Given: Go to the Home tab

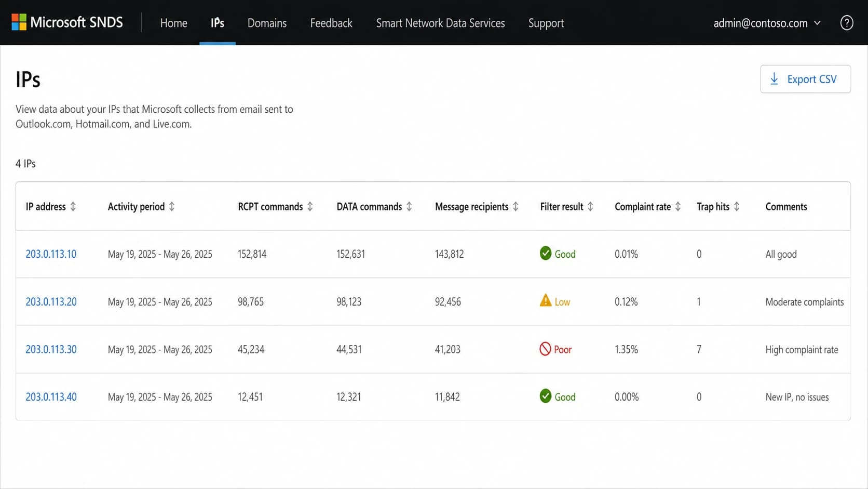Looking at the screenshot, I should (173, 23).
